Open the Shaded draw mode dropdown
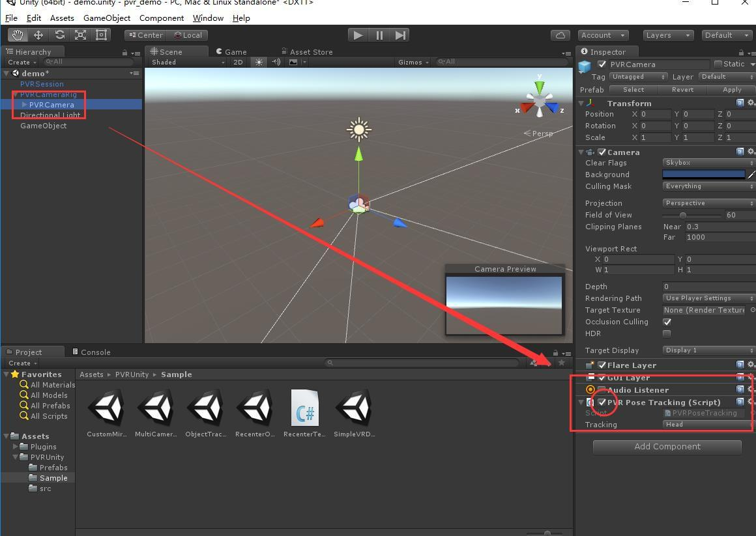The width and height of the screenshot is (756, 536). (x=188, y=62)
